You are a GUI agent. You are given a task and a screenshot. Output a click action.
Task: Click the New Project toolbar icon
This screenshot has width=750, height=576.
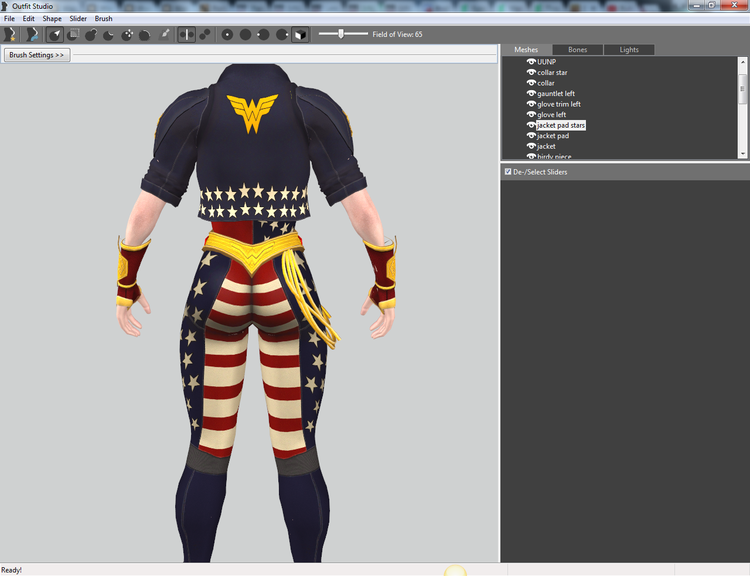pos(10,34)
